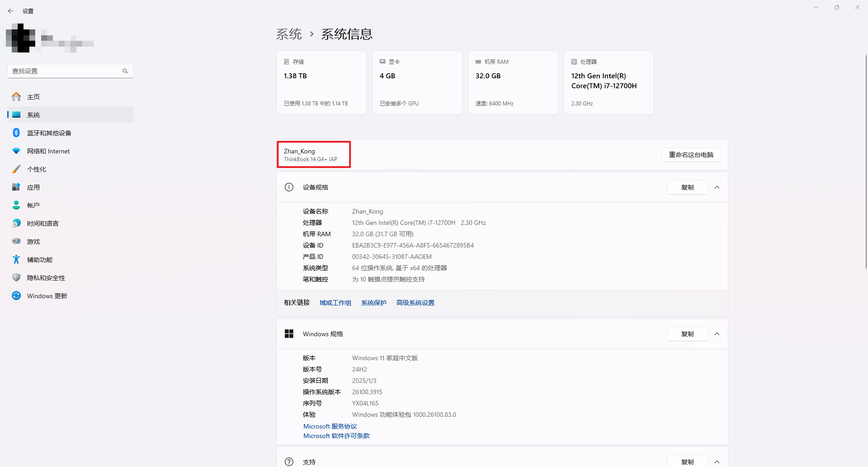The image size is (868, 467).
Task: Click the 游戏 controller icon
Action: [x=16, y=241]
